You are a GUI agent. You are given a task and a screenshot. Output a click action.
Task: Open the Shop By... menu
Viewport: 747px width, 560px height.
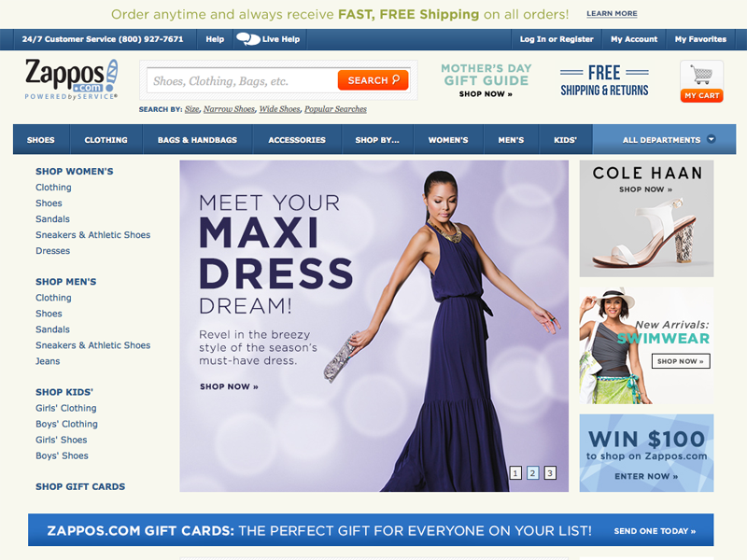pos(377,139)
